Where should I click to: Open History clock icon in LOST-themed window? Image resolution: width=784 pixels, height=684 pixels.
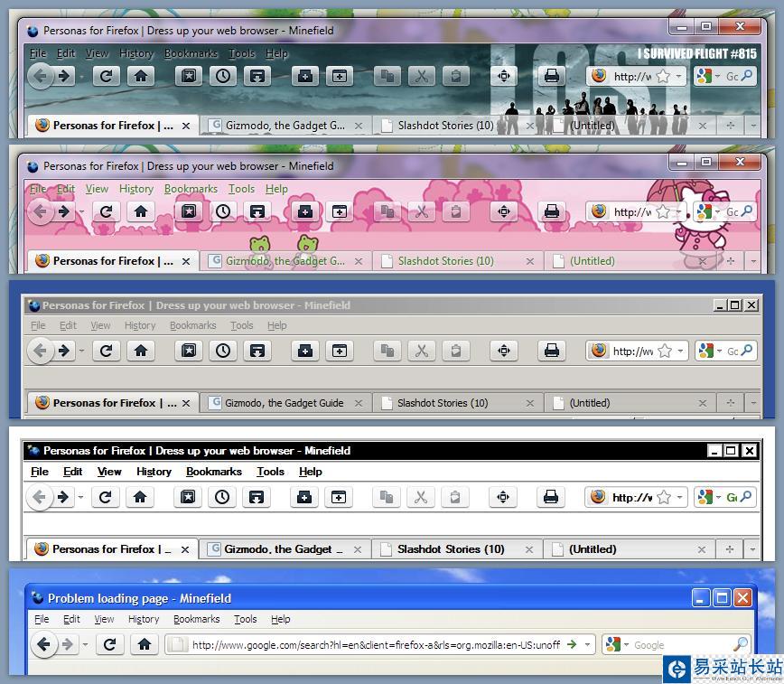(x=223, y=77)
